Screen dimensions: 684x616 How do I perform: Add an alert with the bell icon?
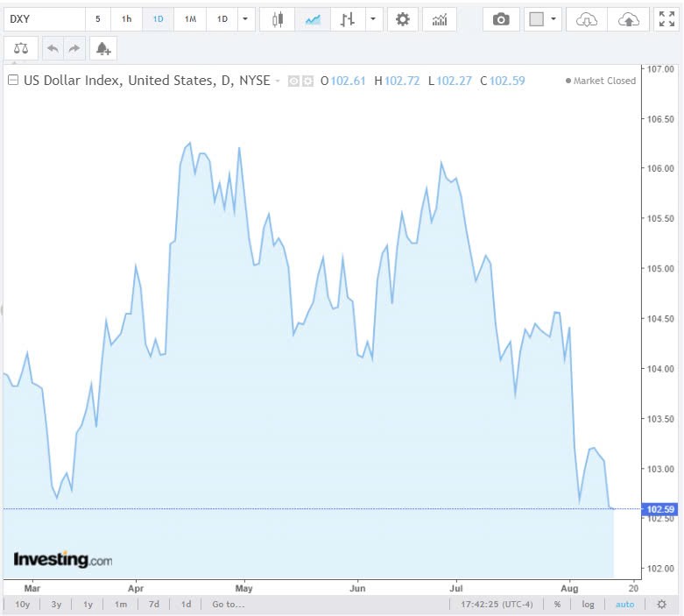tap(103, 48)
